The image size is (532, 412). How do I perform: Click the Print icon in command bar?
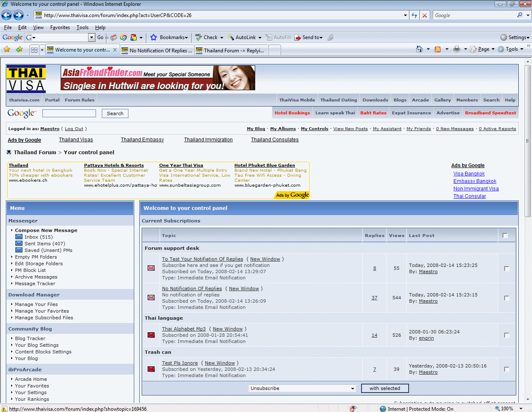pos(457,49)
